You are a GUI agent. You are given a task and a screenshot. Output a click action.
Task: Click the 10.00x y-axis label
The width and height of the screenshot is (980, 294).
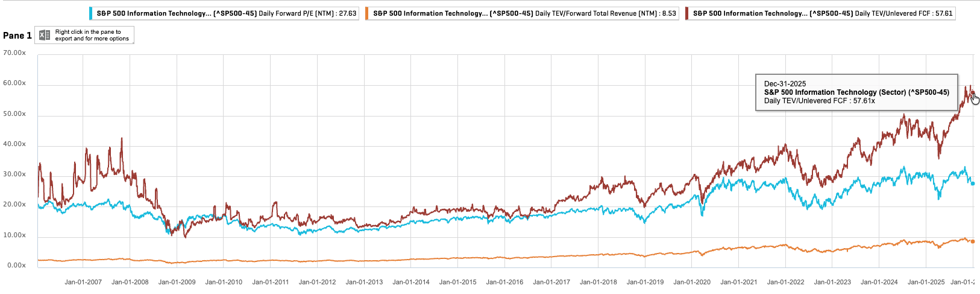coord(14,235)
